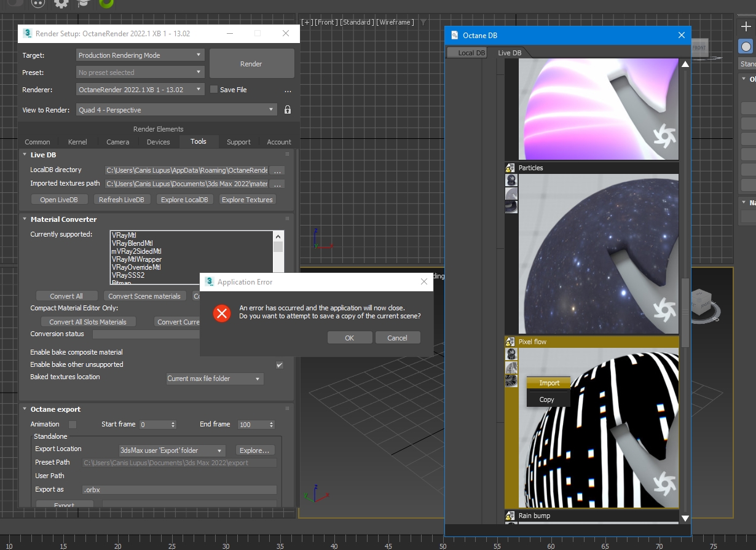Open the gear settings icon in top toolbar
756x550 pixels.
tap(61, 3)
